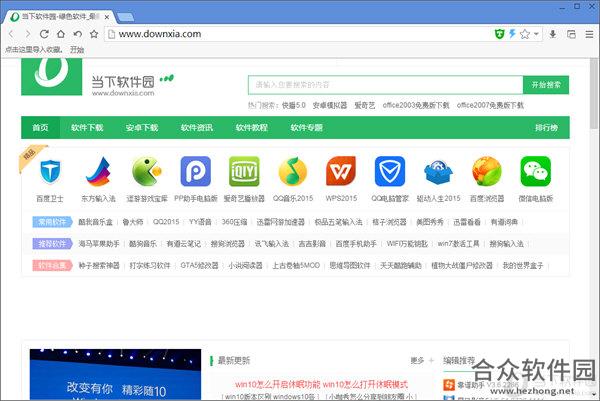Open the downloads icon in toolbar
The height and width of the screenshot is (401, 600).
tap(553, 34)
